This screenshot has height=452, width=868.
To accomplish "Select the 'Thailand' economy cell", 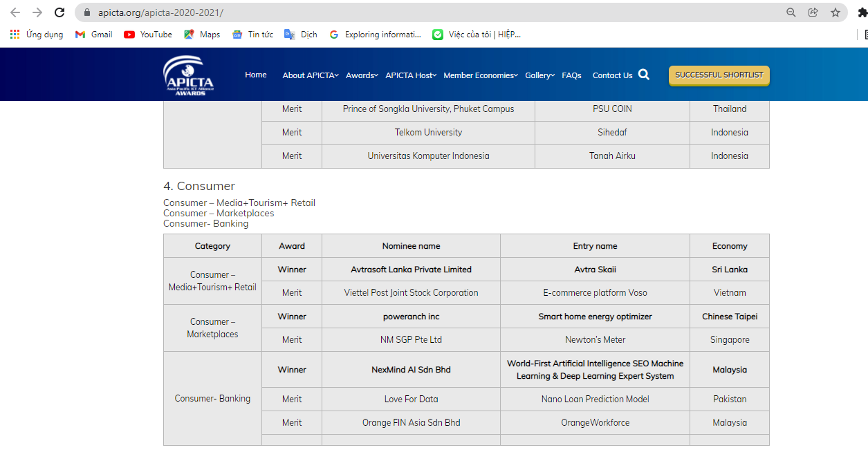I will 730,109.
